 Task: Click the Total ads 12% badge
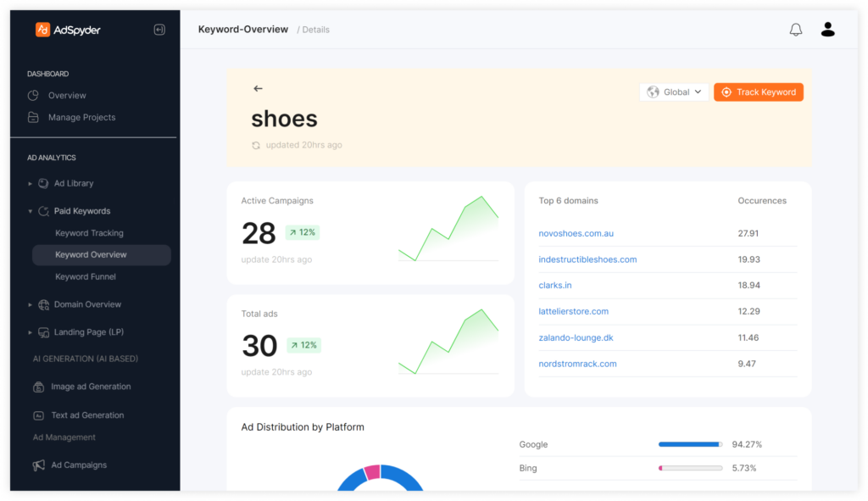point(303,345)
